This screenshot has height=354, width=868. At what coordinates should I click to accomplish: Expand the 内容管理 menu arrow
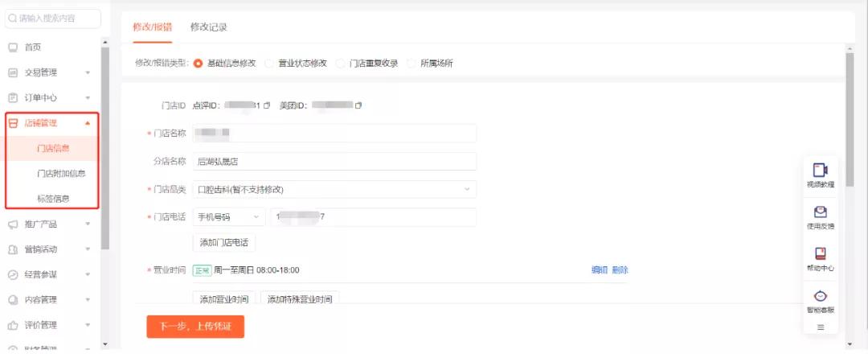[88, 300]
